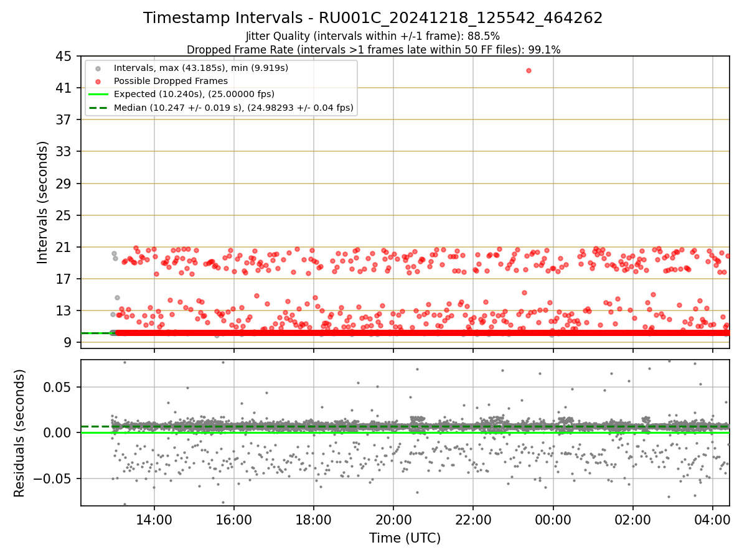Click the outlier red point near 43 seconds
Viewport: 747px width, 560px height.
[x=529, y=70]
